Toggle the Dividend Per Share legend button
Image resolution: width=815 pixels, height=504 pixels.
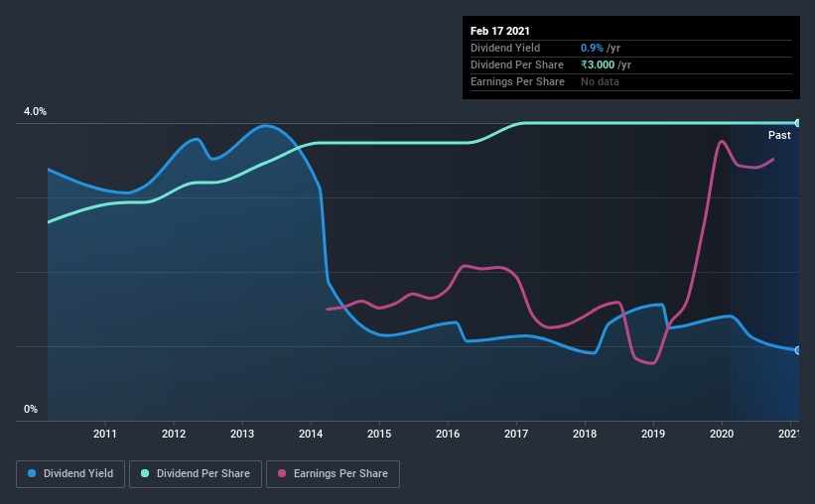coord(196,474)
